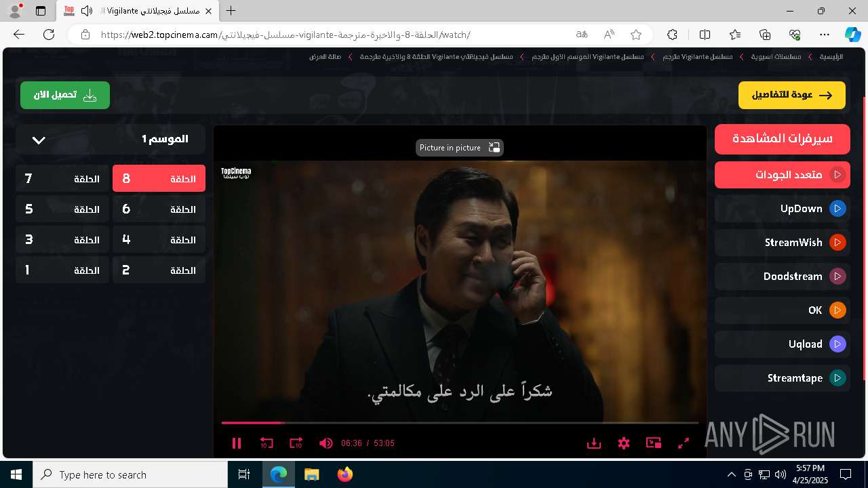This screenshot has height=488, width=868.
Task: Open video player settings gear
Action: click(624, 443)
